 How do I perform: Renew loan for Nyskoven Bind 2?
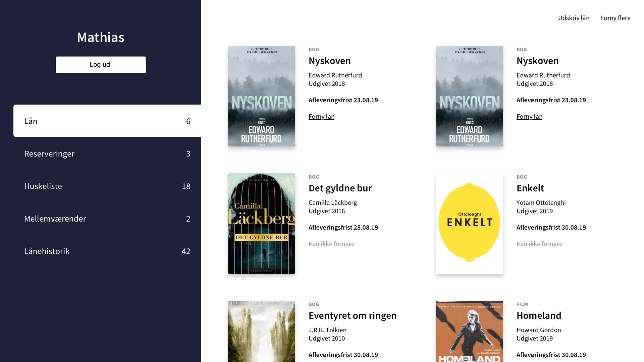[529, 116]
